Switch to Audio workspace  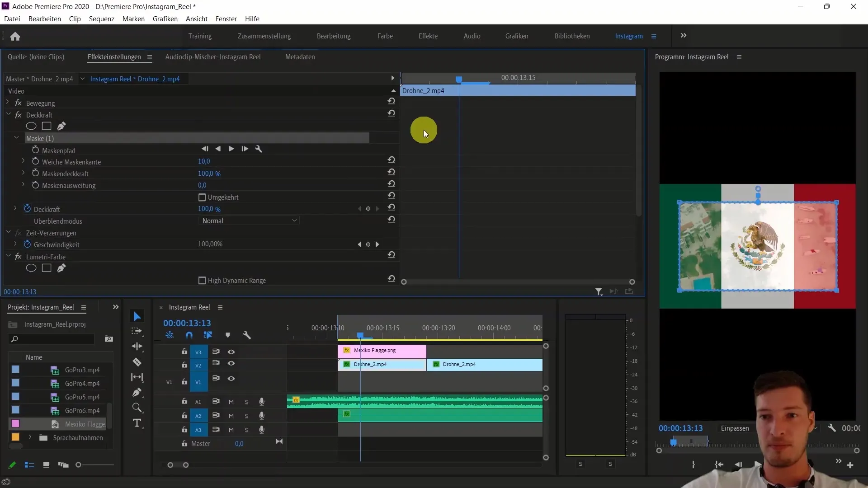[472, 36]
